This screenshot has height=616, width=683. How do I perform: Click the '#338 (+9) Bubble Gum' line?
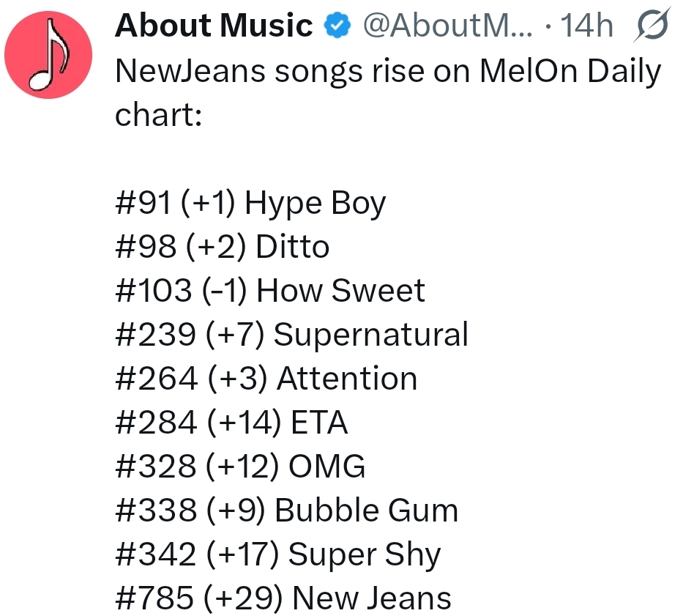(x=287, y=511)
